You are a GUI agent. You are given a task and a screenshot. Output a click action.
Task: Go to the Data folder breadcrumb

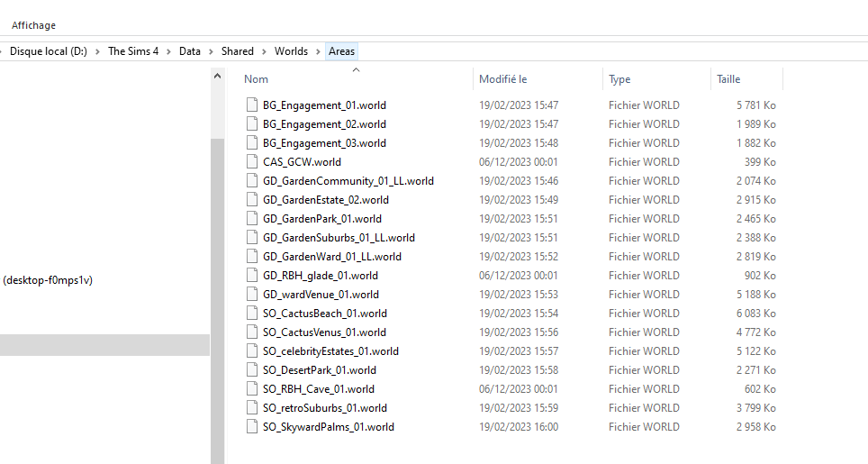click(x=189, y=52)
